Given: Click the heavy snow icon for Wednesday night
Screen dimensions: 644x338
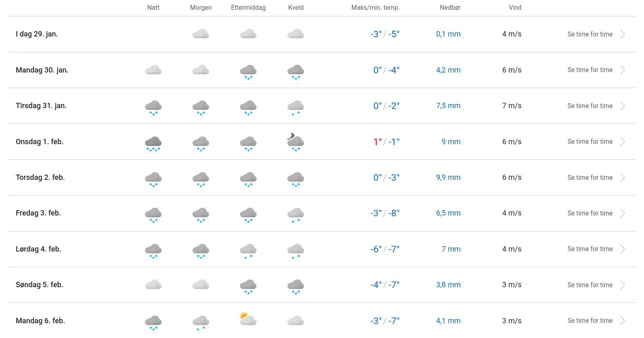Looking at the screenshot, I should (x=153, y=143).
